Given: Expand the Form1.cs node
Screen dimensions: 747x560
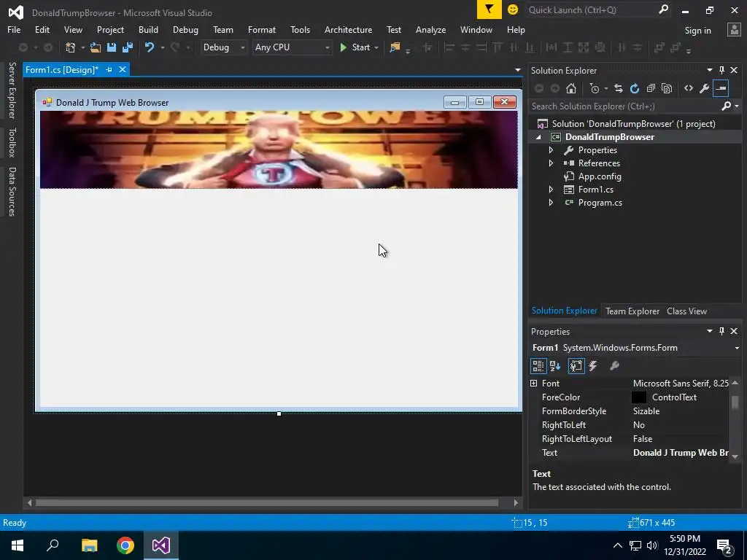Looking at the screenshot, I should coord(551,190).
